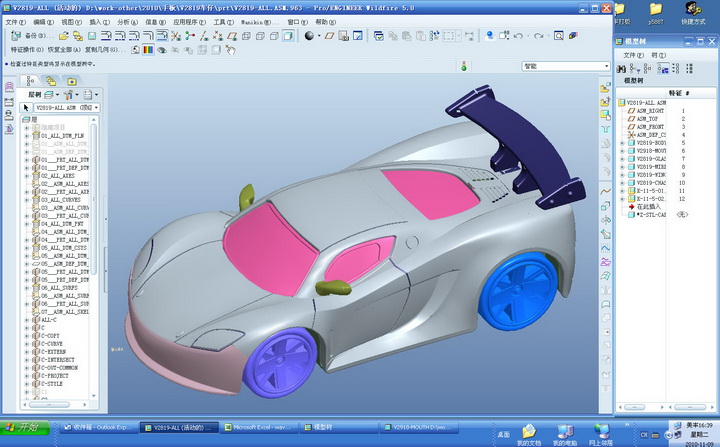Click the redo arrow icon
This screenshot has height=447, width=720.
pos(539,36)
